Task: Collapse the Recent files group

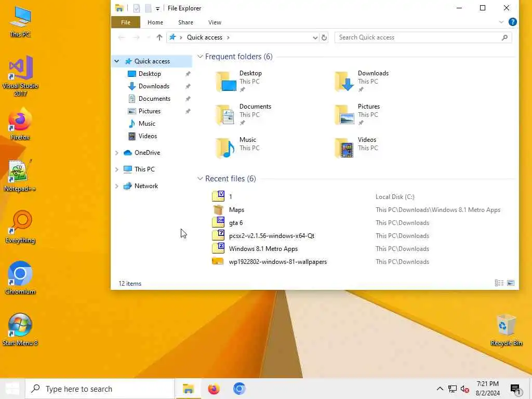Action: coord(200,179)
